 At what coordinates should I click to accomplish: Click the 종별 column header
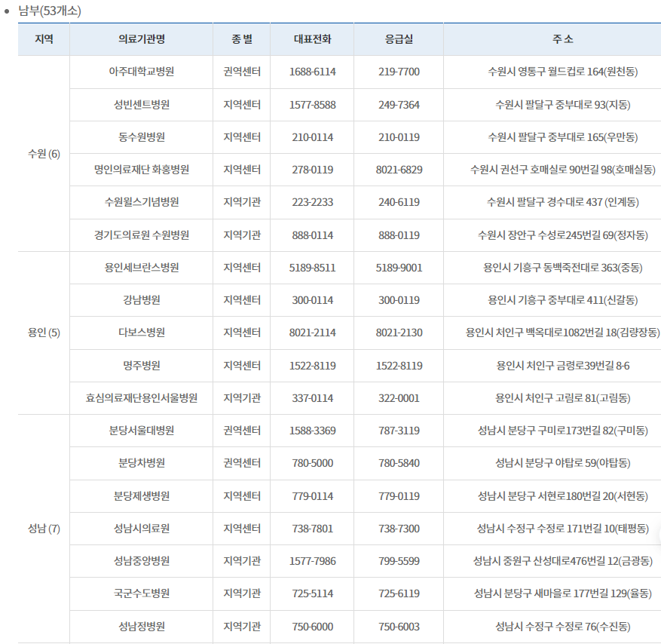pos(241,39)
